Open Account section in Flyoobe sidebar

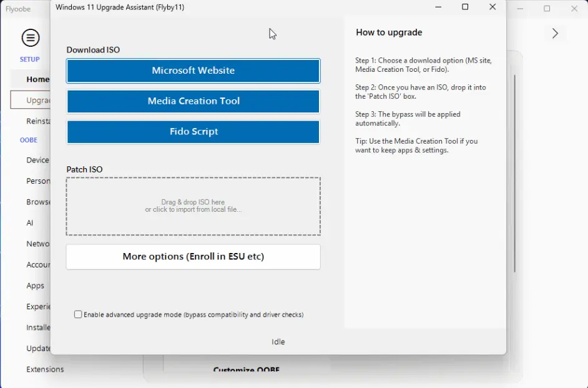(x=38, y=265)
